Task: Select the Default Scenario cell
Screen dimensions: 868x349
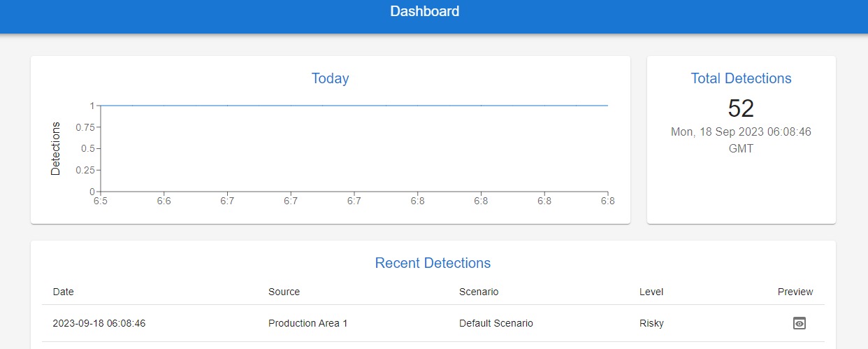Action: (496, 323)
